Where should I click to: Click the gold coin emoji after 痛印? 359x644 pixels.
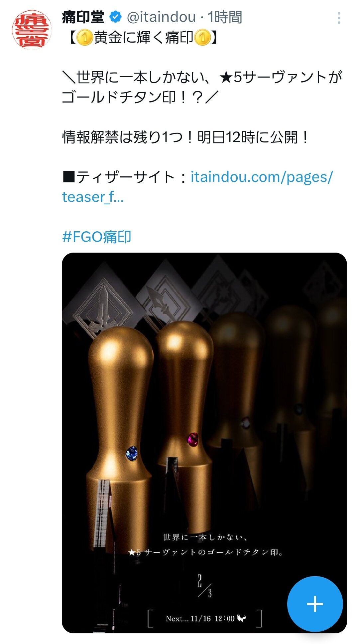point(202,37)
